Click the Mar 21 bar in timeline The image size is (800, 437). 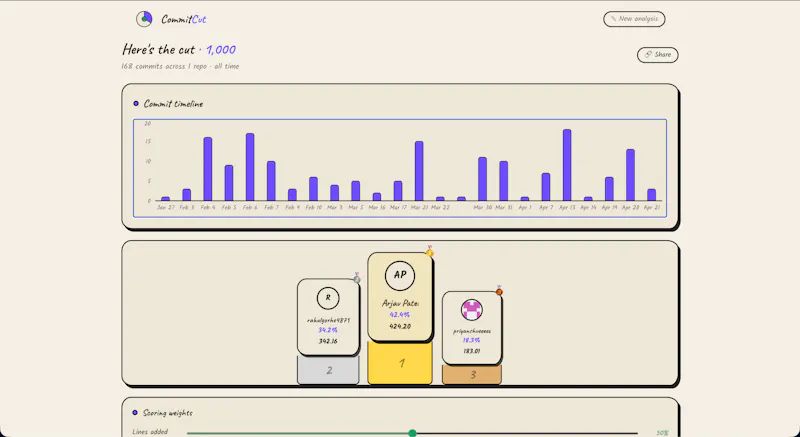click(419, 171)
